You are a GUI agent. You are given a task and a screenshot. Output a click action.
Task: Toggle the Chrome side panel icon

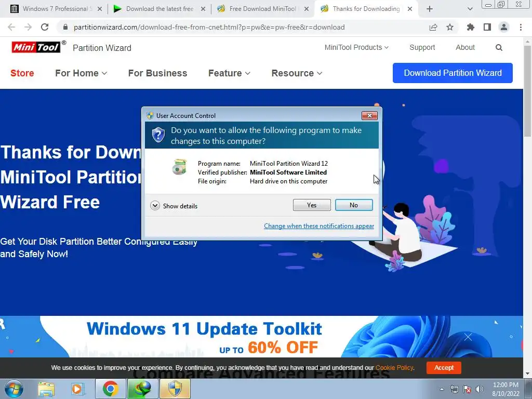(487, 27)
